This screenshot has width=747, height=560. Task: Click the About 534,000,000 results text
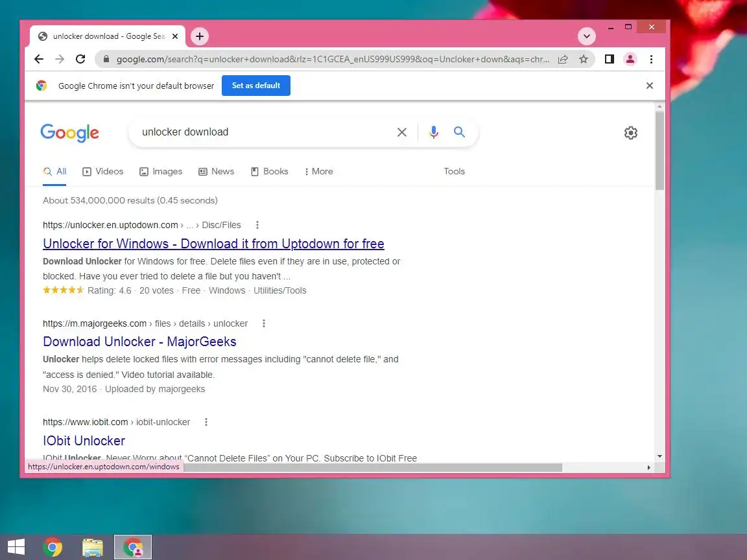tap(130, 200)
